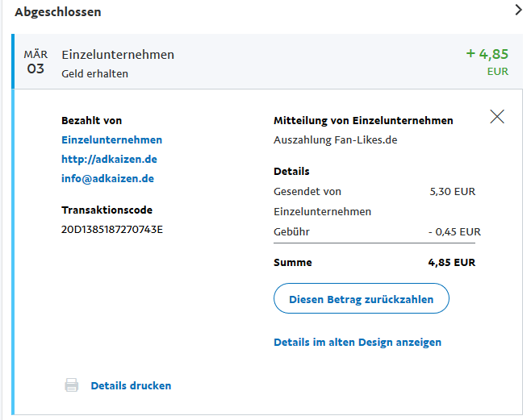Open the Einzelunternehmen payer link
Screen dimensions: 531x420
point(111,139)
